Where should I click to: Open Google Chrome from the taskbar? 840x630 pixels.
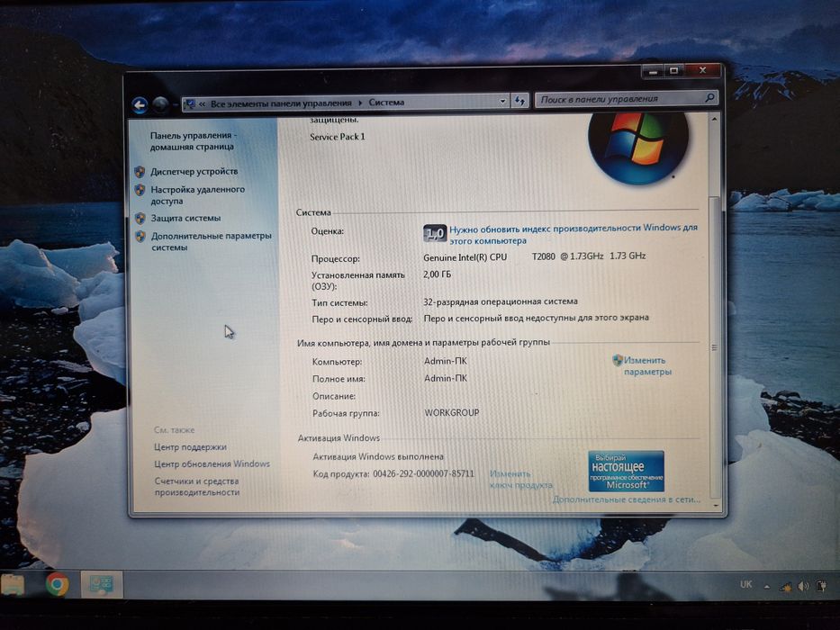(57, 584)
